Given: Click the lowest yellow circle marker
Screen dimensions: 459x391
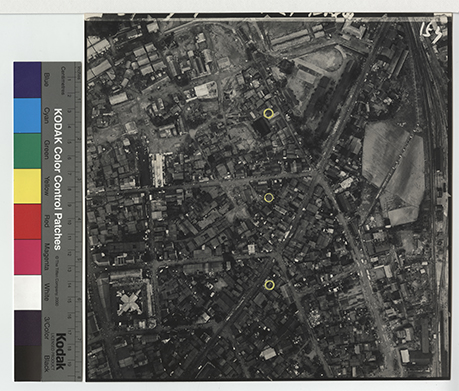Looking at the screenshot, I should coord(270,285).
